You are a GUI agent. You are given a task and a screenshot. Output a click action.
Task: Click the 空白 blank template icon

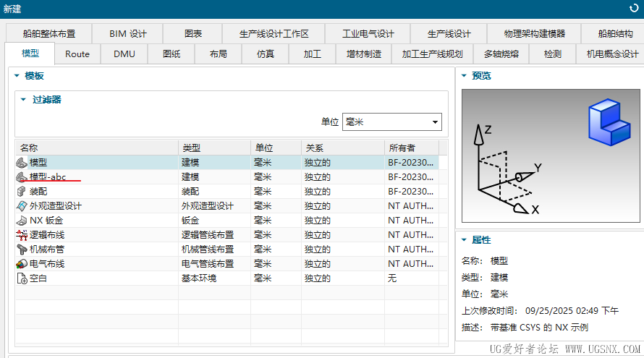[22, 278]
